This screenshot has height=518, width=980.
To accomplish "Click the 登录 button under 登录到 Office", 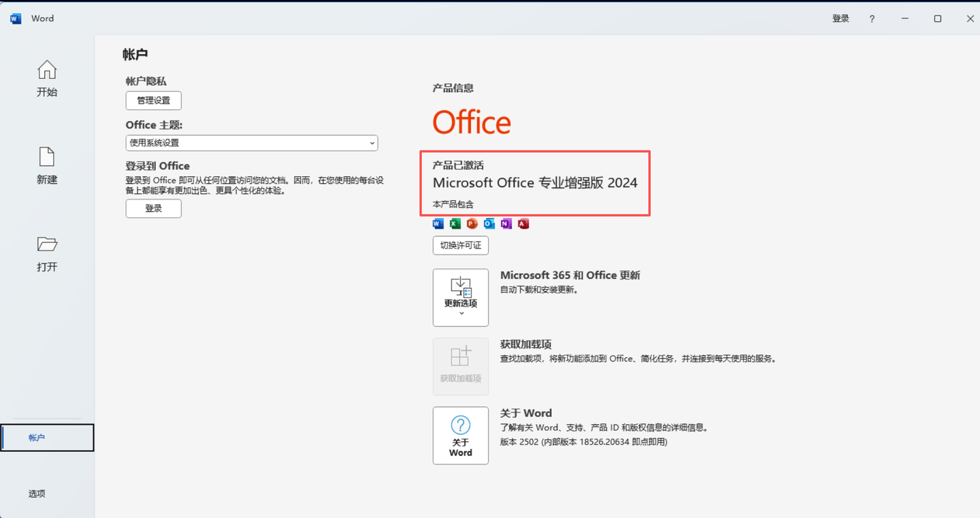I will coord(154,208).
